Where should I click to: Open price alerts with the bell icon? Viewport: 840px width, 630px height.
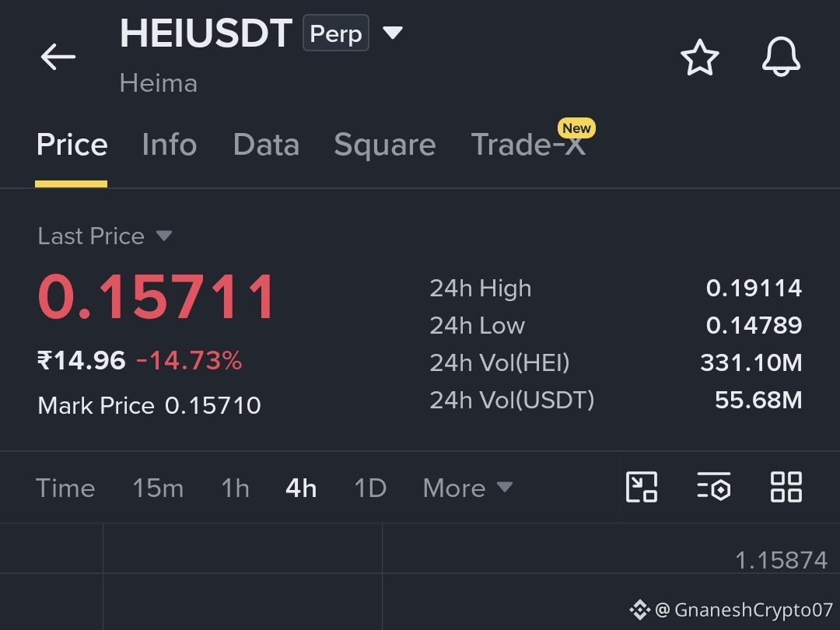(x=781, y=57)
